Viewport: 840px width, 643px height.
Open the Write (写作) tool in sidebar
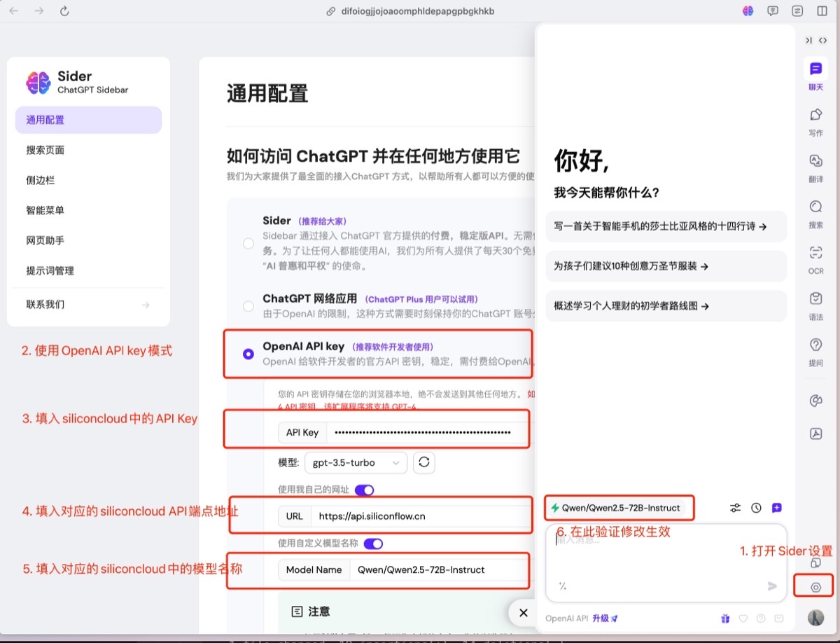815,115
